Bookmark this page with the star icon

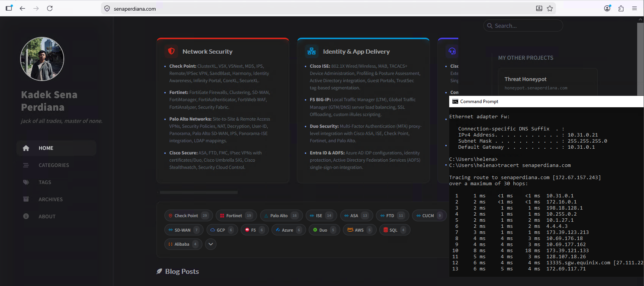550,8
